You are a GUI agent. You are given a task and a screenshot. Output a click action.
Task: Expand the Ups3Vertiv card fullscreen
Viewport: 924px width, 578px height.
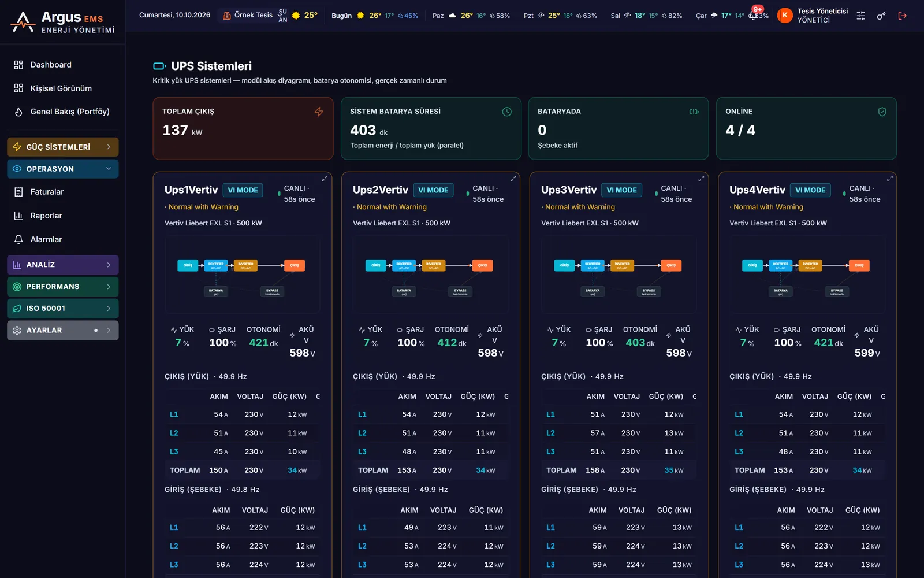(x=701, y=179)
